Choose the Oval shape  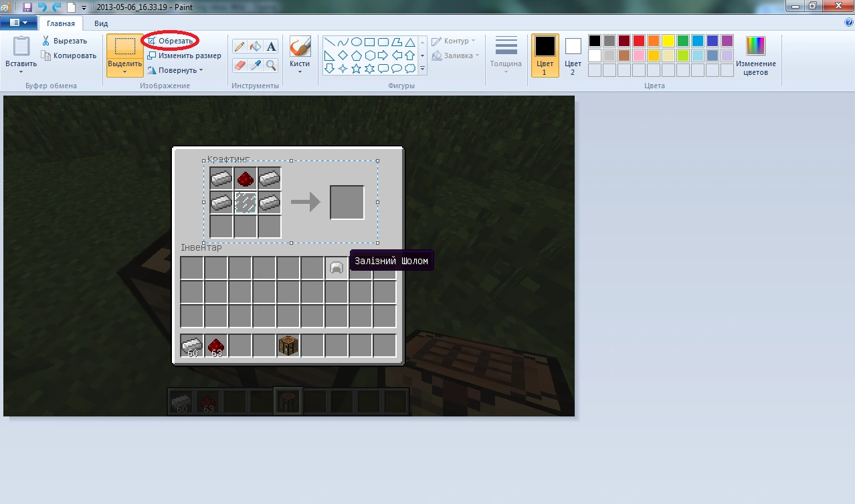(357, 41)
